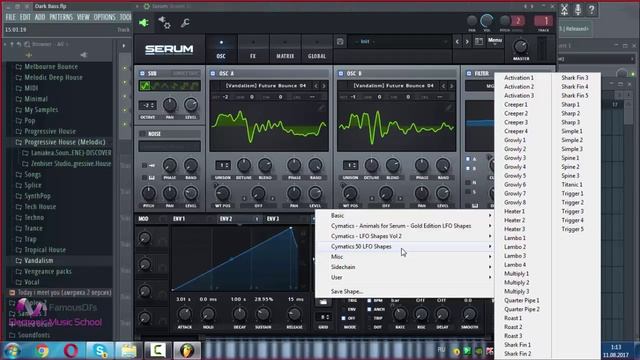The image size is (640, 360).
Task: Go to previous Serum preset arrow
Action: click(x=457, y=42)
